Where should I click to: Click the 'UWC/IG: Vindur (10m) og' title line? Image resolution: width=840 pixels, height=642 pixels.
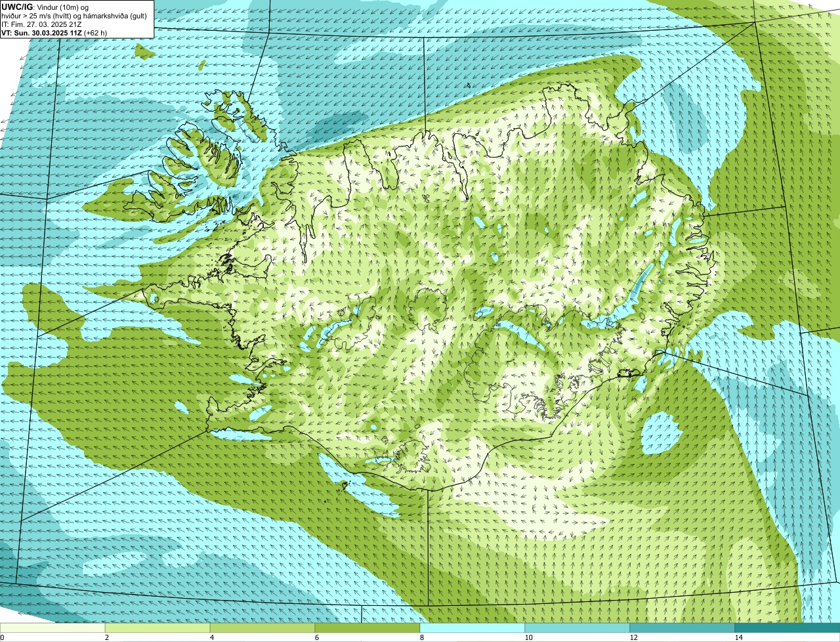(x=43, y=7)
